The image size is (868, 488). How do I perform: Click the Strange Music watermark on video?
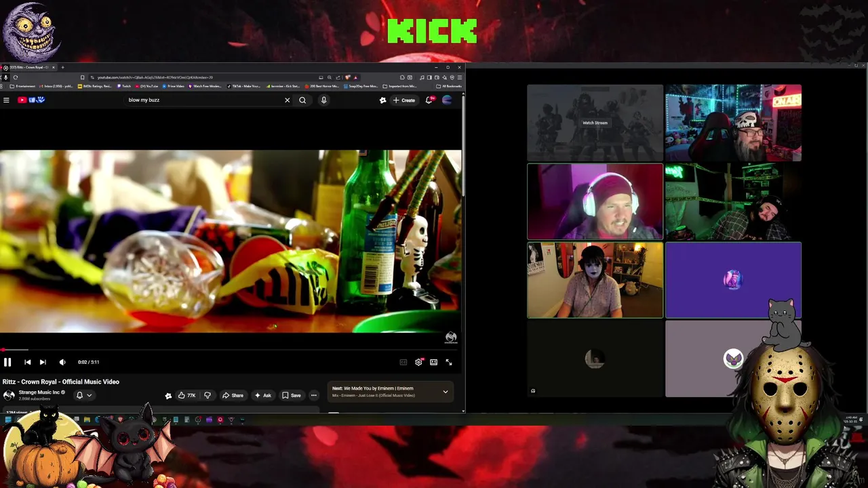451,337
